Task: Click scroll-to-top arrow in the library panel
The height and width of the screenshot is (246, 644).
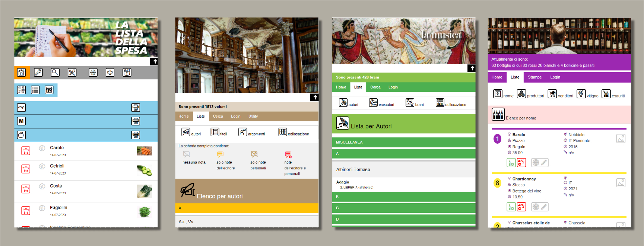Action: [315, 98]
